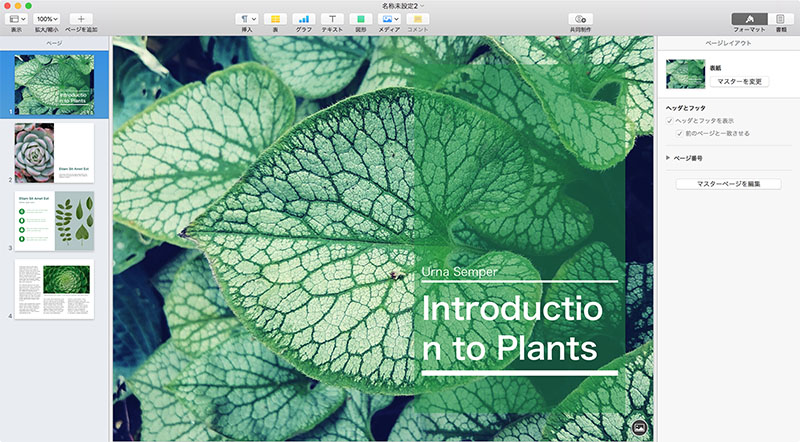Add a comment with the コメント icon
The height and width of the screenshot is (442, 800).
click(x=418, y=19)
